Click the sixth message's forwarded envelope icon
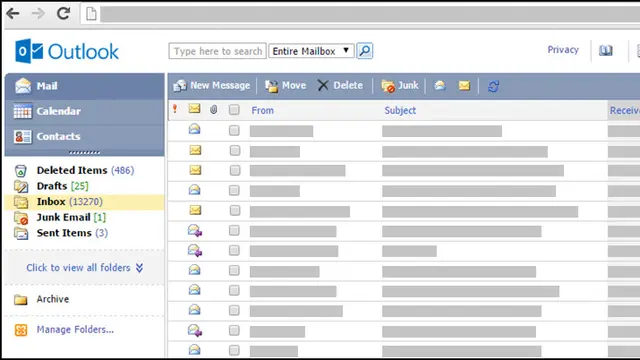Screen dimensions: 640x360 pos(195,231)
